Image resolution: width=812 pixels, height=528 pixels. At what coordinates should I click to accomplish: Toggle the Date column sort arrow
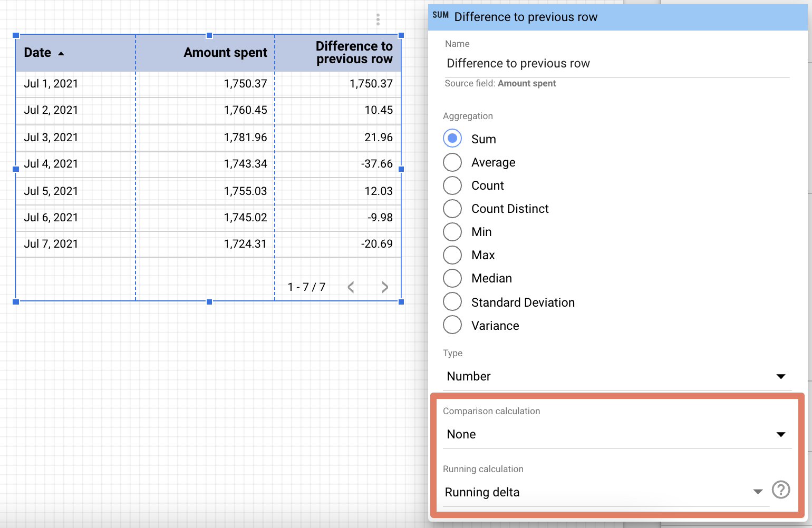[x=61, y=53]
